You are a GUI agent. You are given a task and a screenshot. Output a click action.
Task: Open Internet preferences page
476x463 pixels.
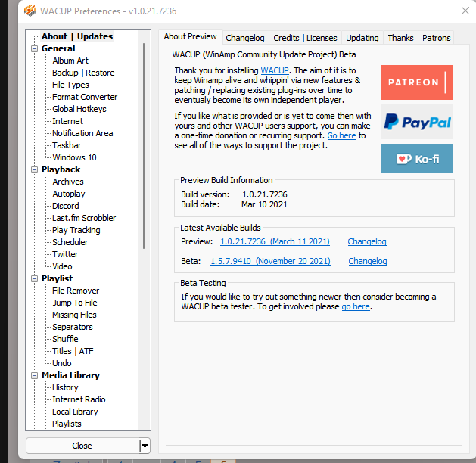click(67, 121)
